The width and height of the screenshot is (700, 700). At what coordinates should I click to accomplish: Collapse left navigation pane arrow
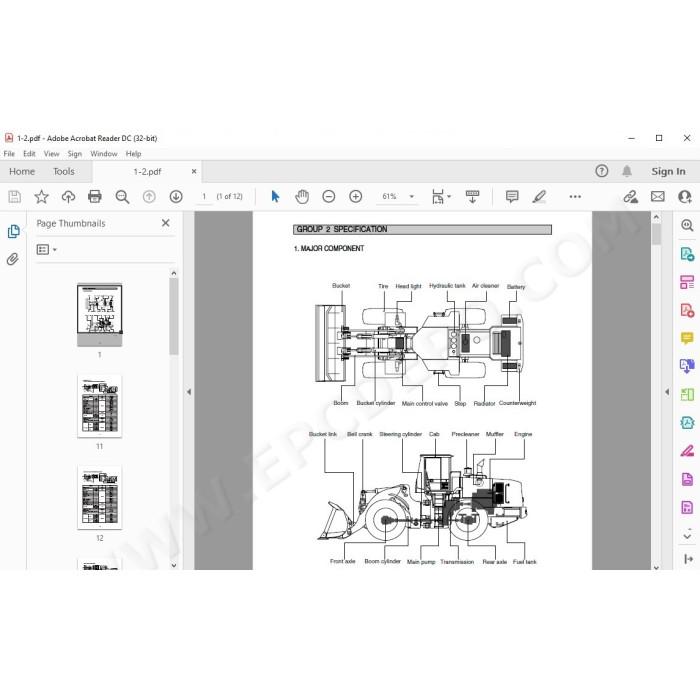189,392
